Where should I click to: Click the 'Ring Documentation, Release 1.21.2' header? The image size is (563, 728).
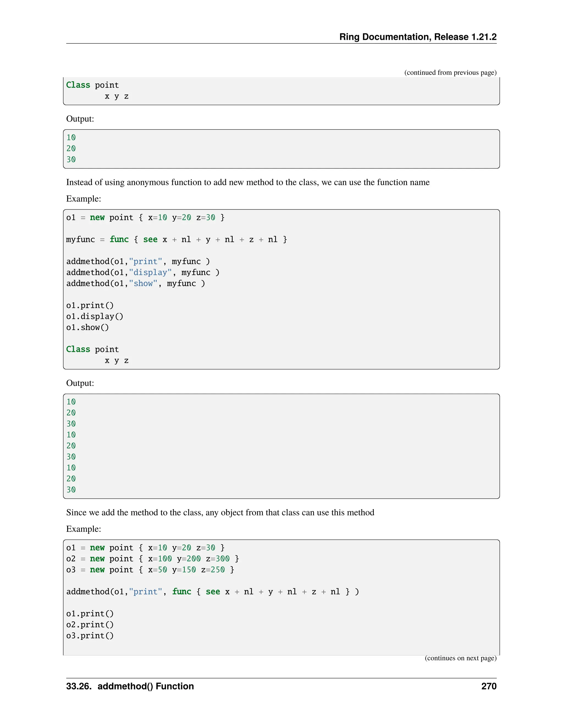(418, 37)
